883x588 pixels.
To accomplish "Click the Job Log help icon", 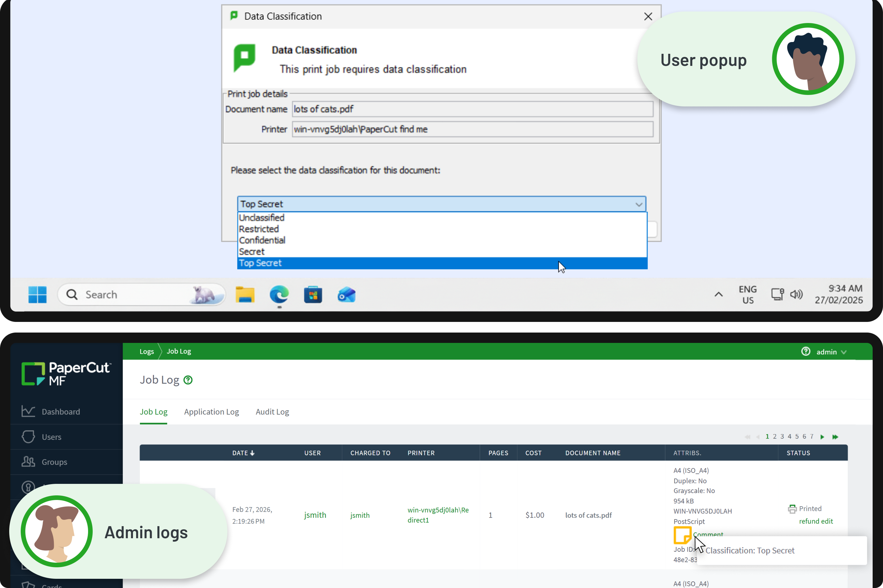I will point(188,380).
